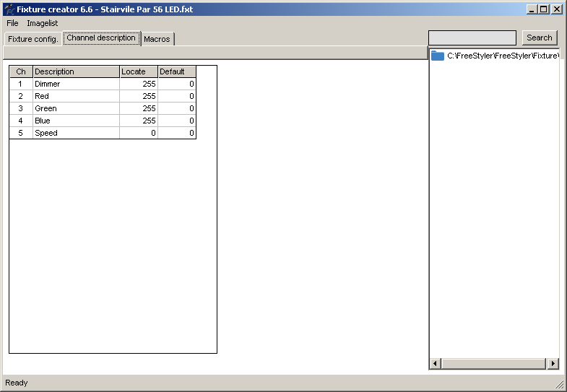This screenshot has width=567, height=392.
Task: Click the Default value for Blue row
Action: pos(177,121)
